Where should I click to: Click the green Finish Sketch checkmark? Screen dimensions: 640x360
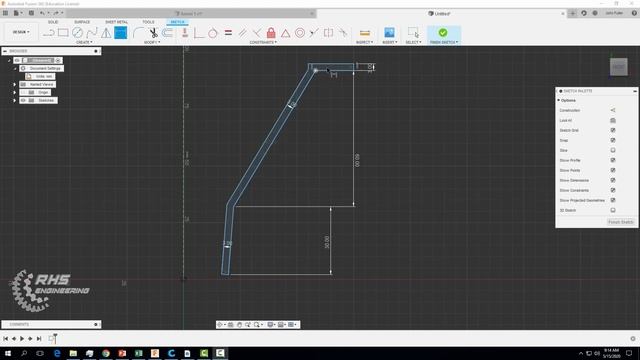click(x=443, y=32)
